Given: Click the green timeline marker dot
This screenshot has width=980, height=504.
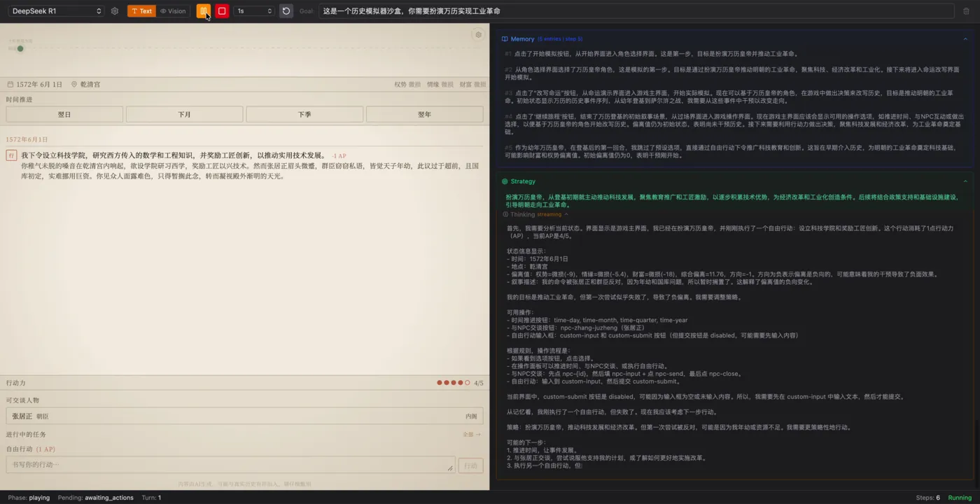Looking at the screenshot, I should [20, 48].
